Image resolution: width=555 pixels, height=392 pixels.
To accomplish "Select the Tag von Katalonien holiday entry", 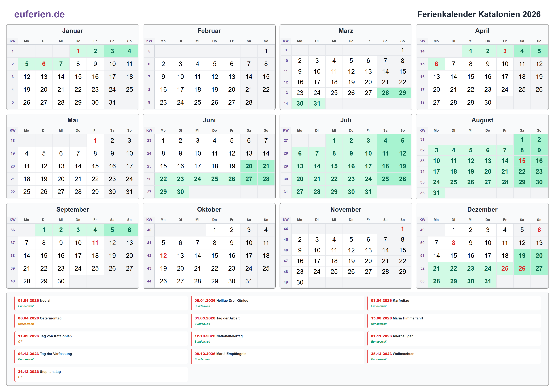I will click(101, 339).
